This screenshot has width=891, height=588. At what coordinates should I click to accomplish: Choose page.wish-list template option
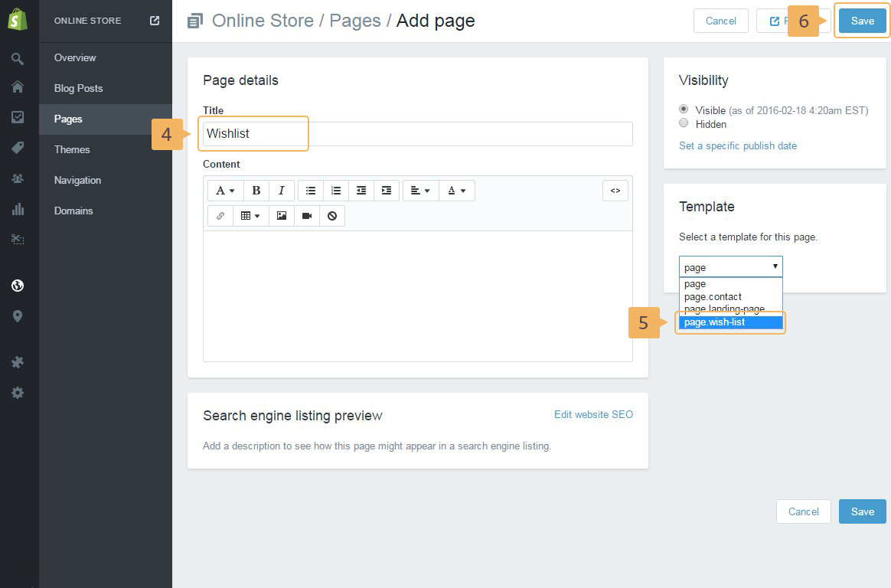[730, 322]
